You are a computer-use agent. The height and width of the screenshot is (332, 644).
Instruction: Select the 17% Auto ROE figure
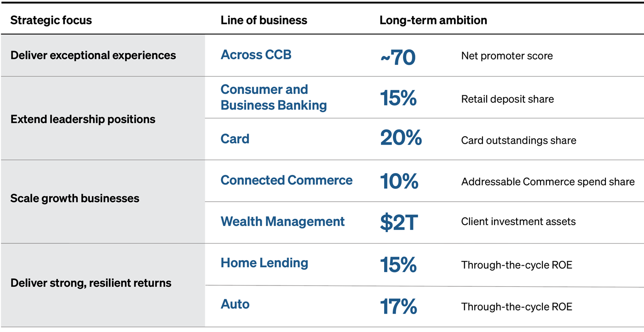(398, 307)
